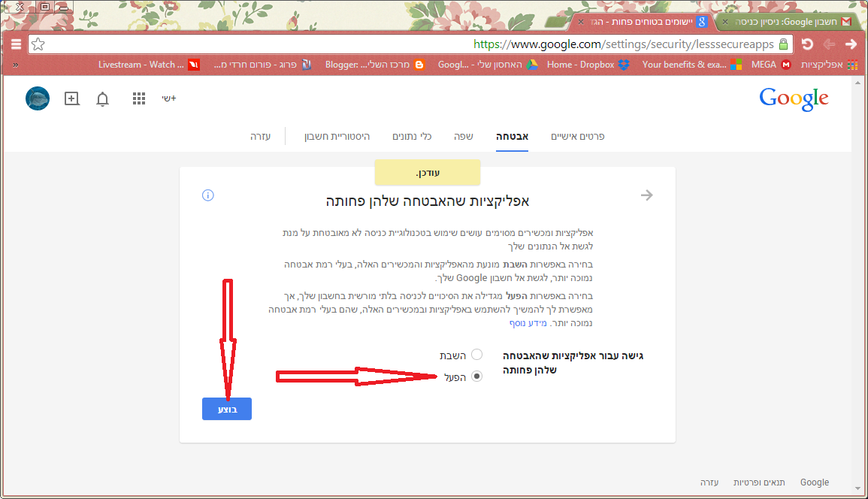Open footer Google link
This screenshot has height=499, width=868.
click(815, 482)
